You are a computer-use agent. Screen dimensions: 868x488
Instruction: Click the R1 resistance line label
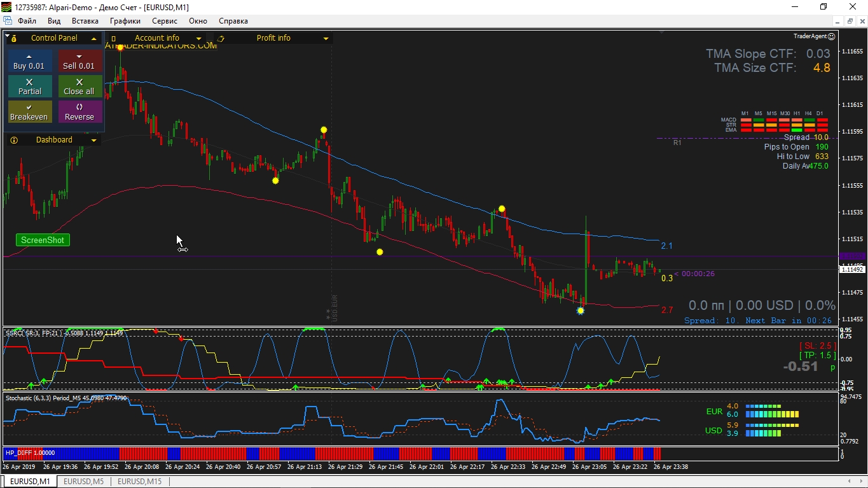click(677, 143)
